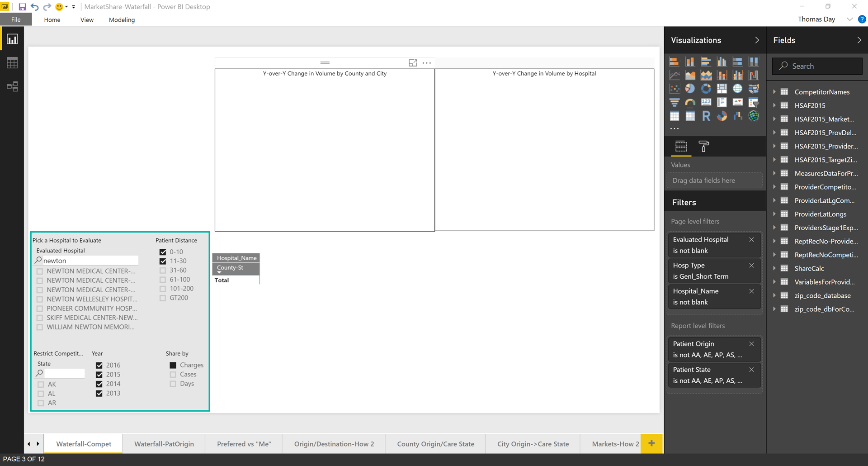Check the 31-60 patient distance box
Viewport: 868px width, 466px height.
pyautogui.click(x=163, y=271)
